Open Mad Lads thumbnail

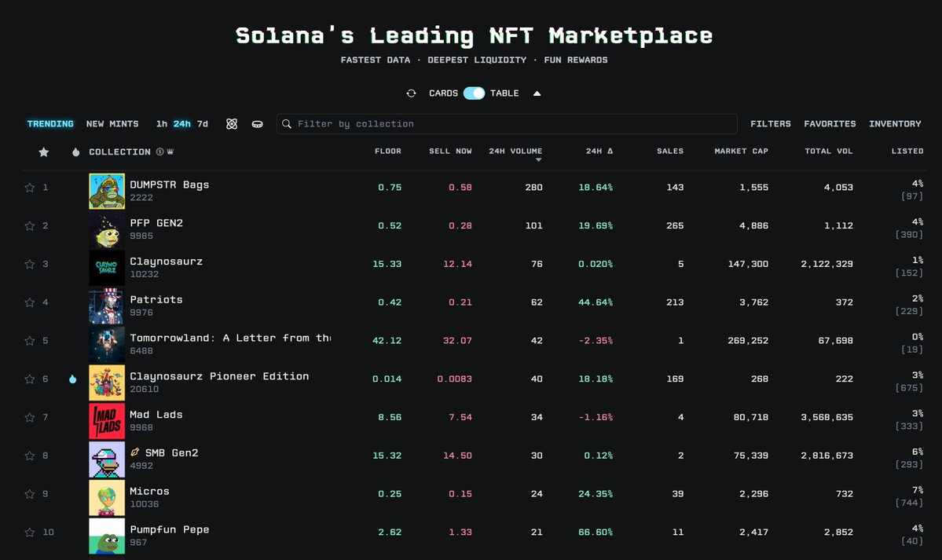pos(107,421)
